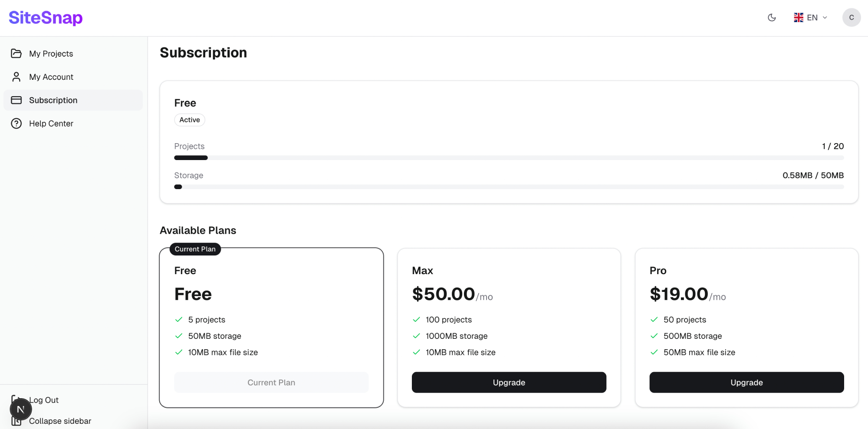Click the Storage usage progress bar
The height and width of the screenshot is (429, 868).
pyautogui.click(x=509, y=187)
